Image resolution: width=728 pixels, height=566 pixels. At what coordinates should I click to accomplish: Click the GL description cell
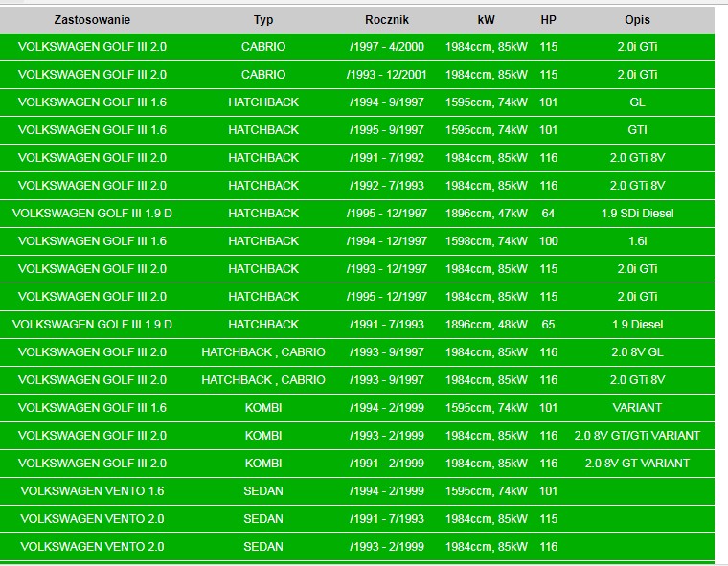[x=637, y=102]
